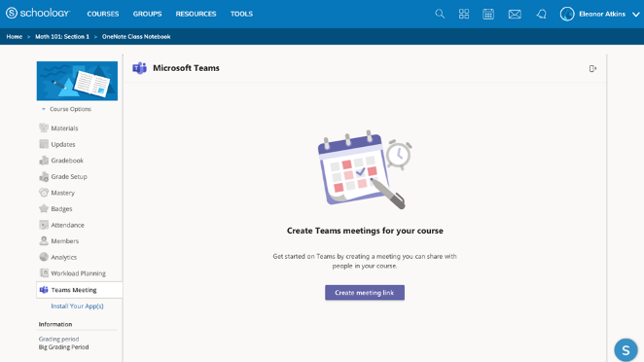Expand the user account dropdown arrow
The height and width of the screenshot is (362, 644).
(x=636, y=15)
